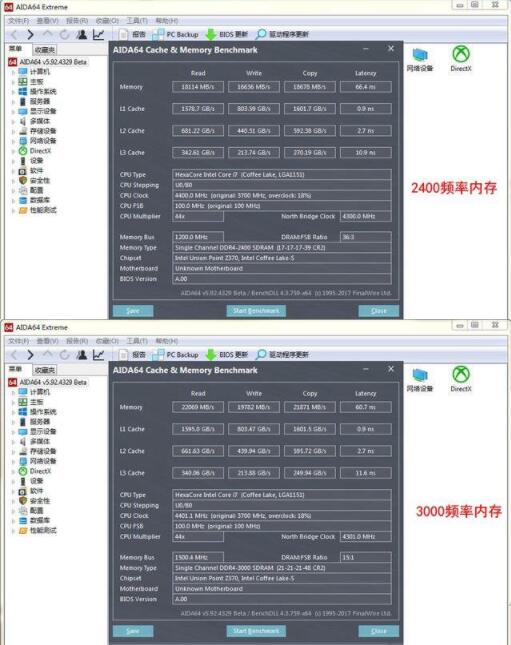Click Start Benchmark in DDR4-3000 benchmark dialog
Viewport: 511px width, 645px height.
click(256, 631)
